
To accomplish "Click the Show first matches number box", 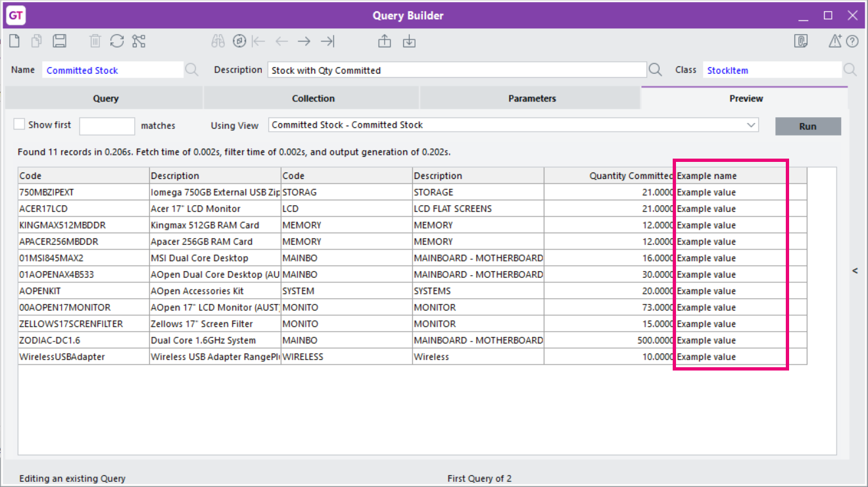I will point(107,126).
